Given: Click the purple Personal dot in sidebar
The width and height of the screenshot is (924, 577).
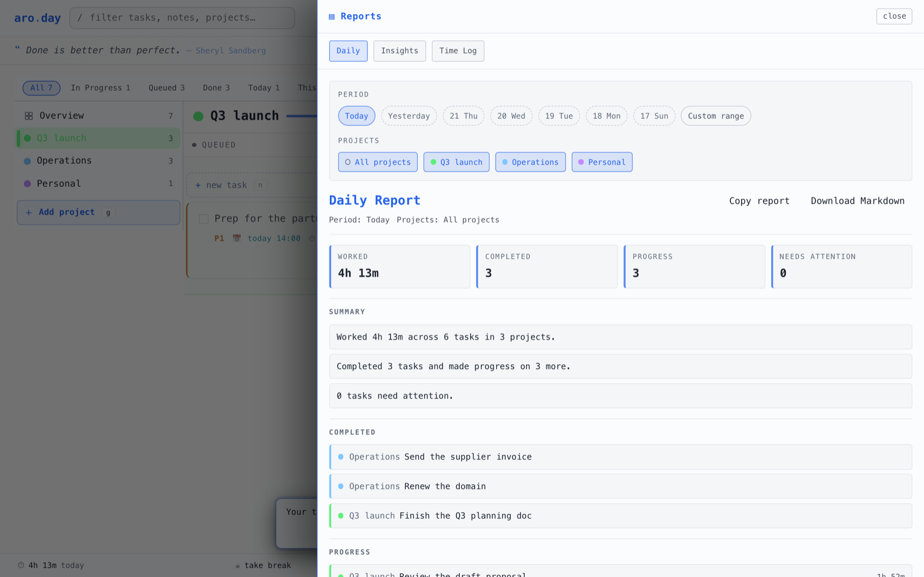Looking at the screenshot, I should 27,184.
